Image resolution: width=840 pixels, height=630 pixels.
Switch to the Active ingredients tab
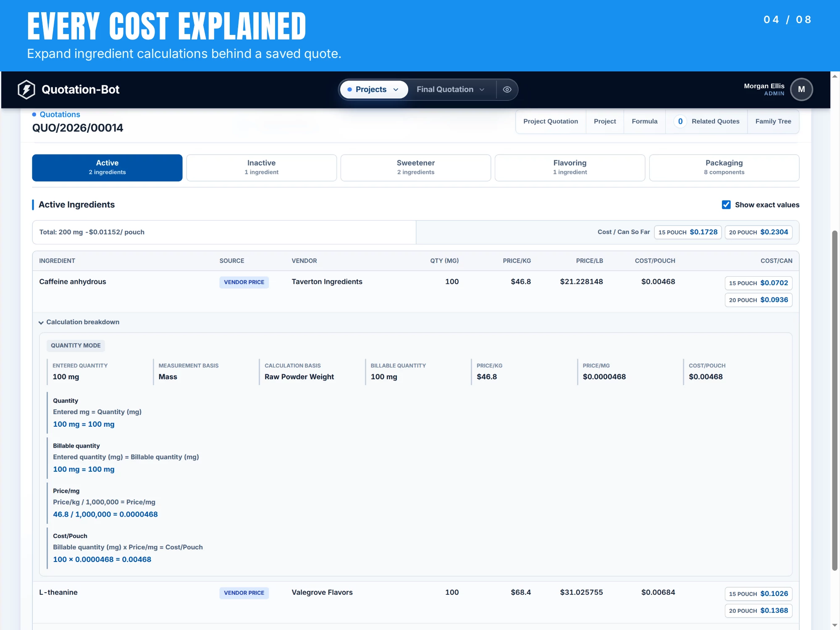[107, 168]
